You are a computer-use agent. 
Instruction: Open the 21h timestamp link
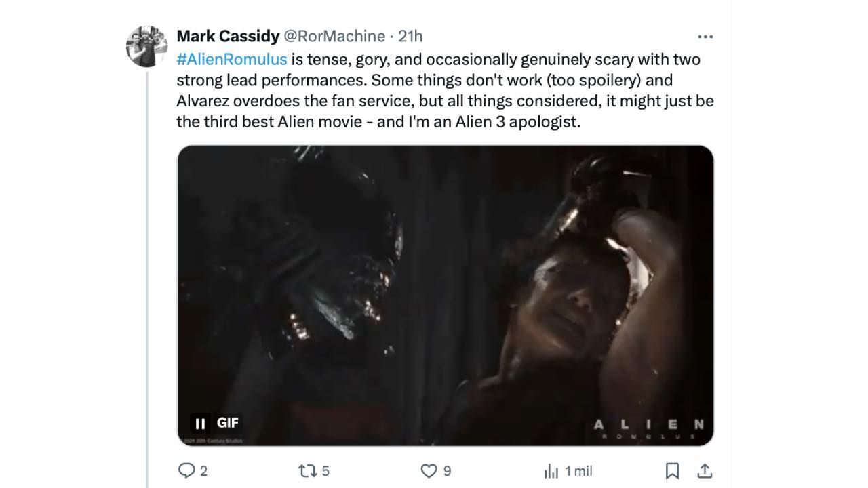410,36
